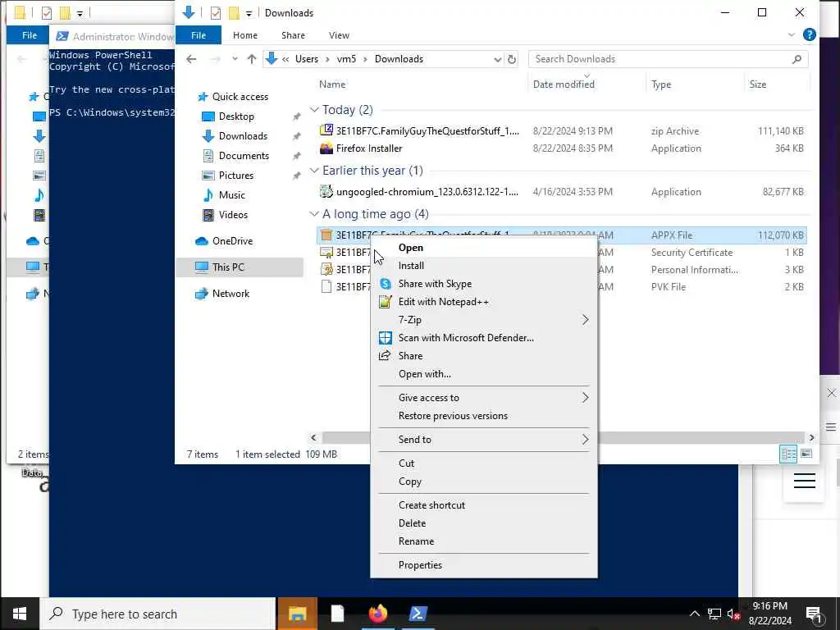Viewport: 840px width, 630px height.
Task: Click Copy in the context menu
Action: point(410,482)
